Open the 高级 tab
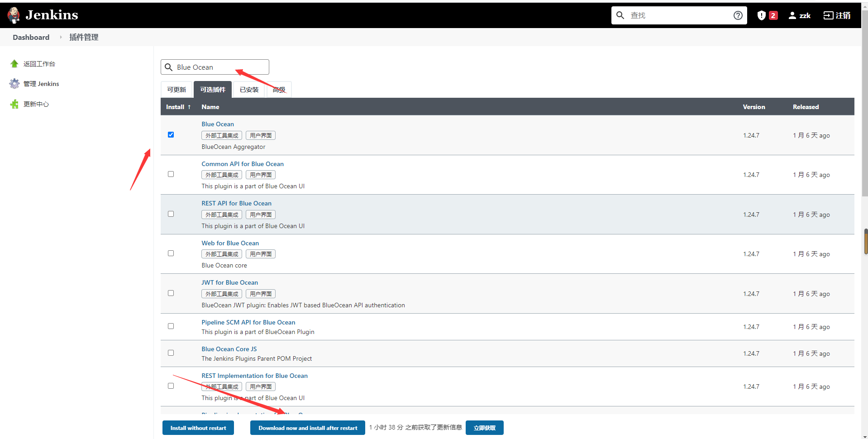This screenshot has height=439, width=868. [x=279, y=90]
